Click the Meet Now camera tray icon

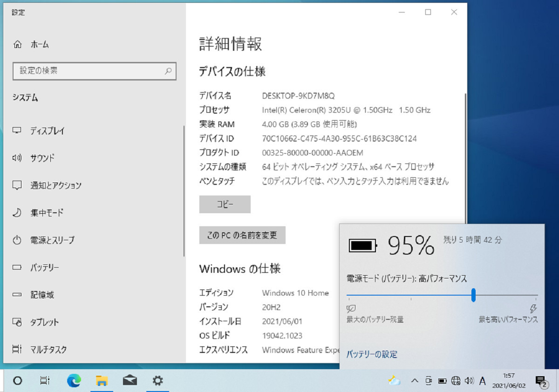pos(429,381)
